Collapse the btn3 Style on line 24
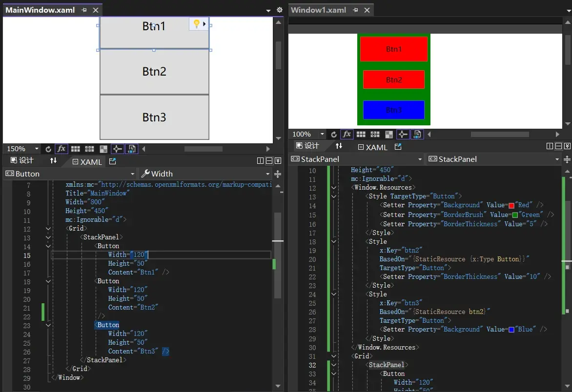 point(333,294)
